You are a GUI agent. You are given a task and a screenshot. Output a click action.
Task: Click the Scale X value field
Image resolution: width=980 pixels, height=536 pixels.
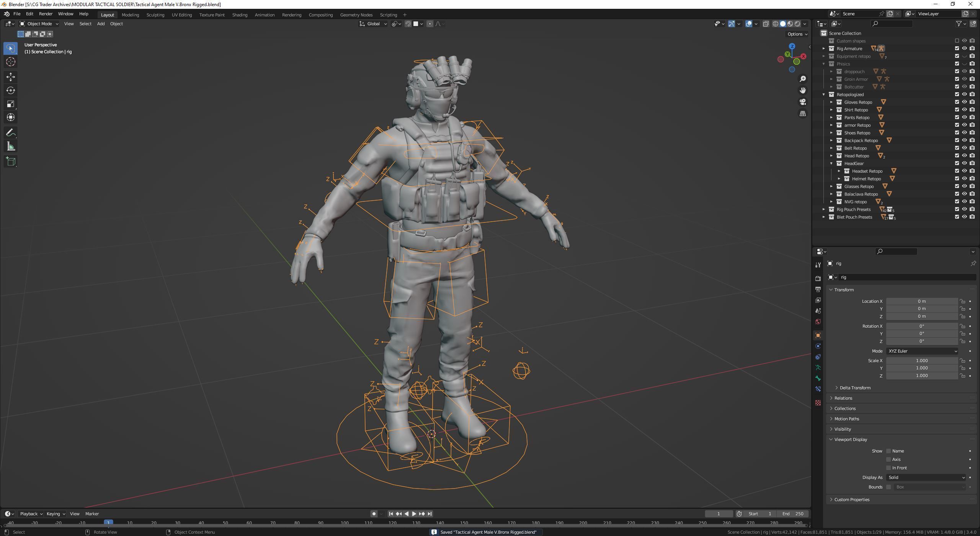[x=922, y=361]
